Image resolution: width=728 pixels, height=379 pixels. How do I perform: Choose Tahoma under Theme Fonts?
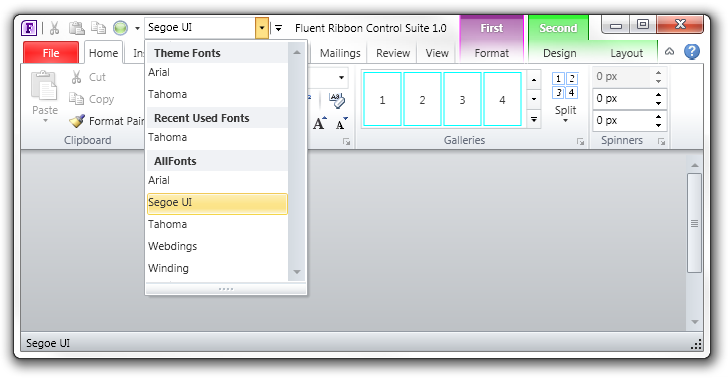pyautogui.click(x=217, y=94)
